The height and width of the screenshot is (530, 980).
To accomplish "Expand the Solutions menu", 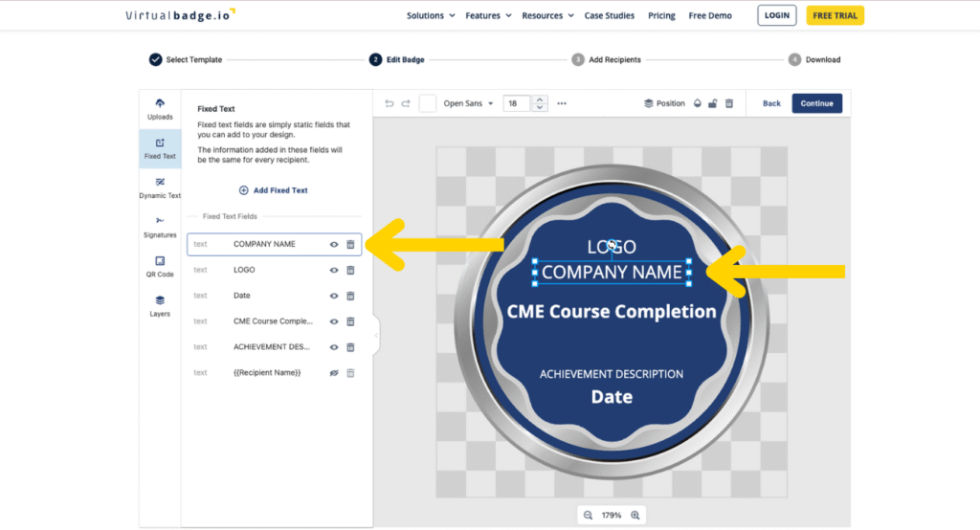I will pyautogui.click(x=430, y=15).
